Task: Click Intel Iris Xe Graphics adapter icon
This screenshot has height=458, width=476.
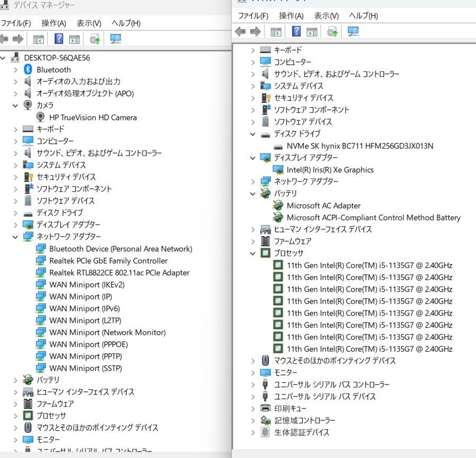Action: click(278, 169)
